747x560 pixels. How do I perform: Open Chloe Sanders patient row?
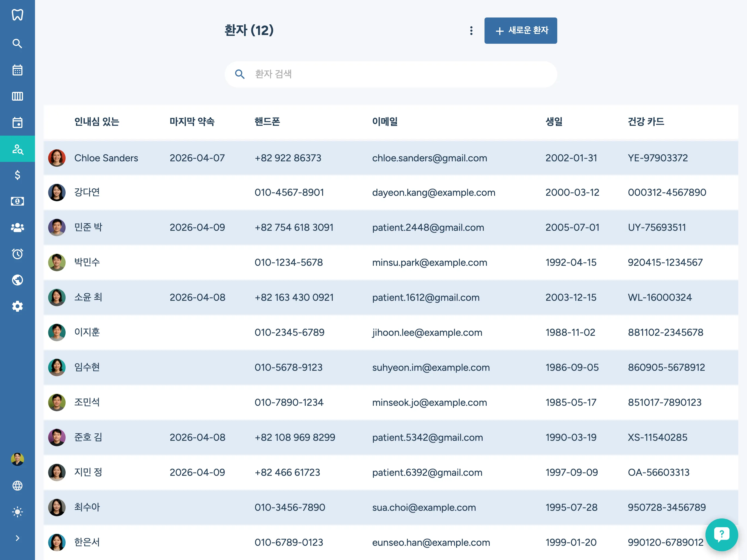tap(106, 158)
